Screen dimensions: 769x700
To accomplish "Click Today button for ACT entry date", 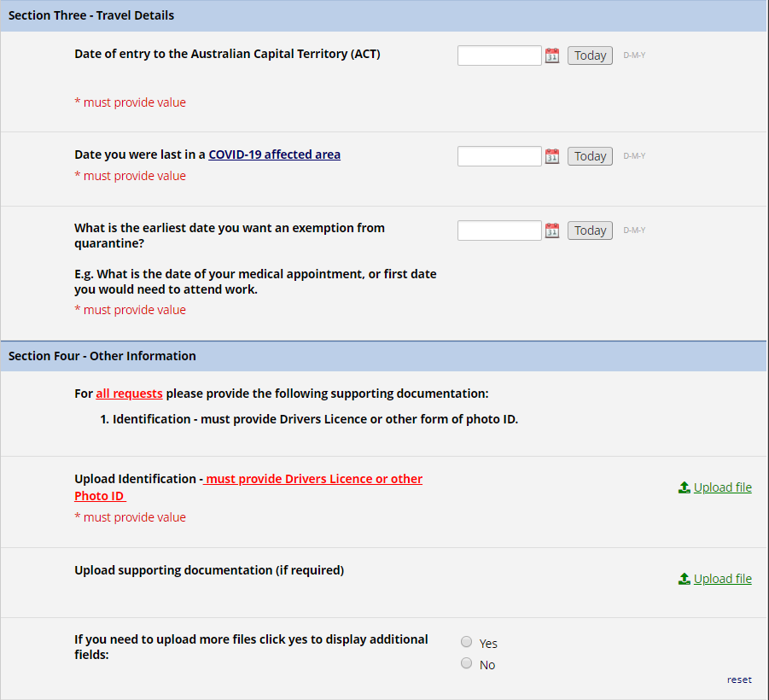I will click(x=590, y=55).
